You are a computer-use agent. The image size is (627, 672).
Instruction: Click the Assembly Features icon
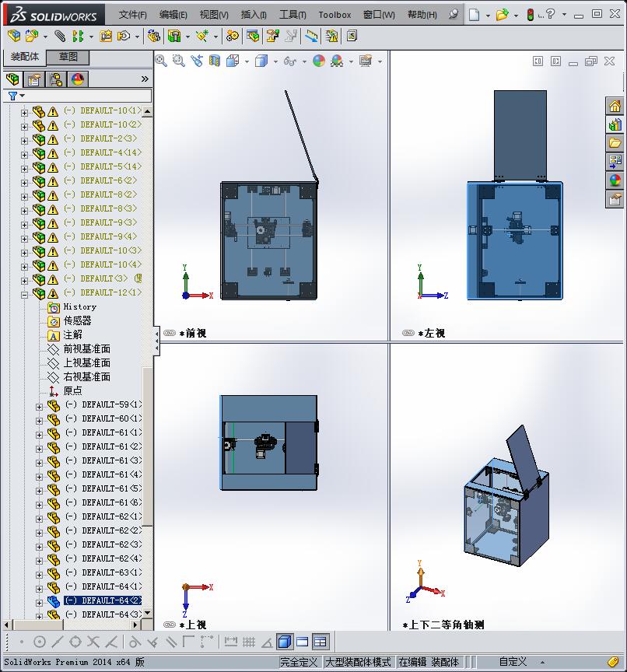pyautogui.click(x=174, y=36)
